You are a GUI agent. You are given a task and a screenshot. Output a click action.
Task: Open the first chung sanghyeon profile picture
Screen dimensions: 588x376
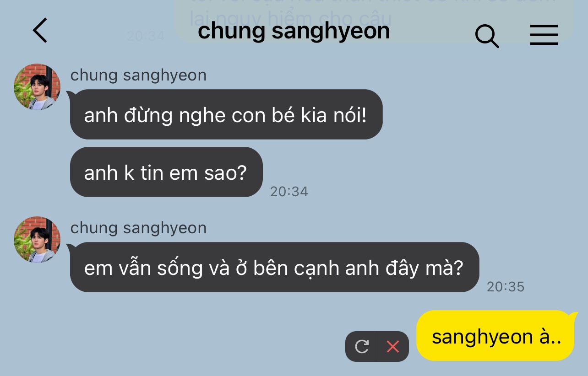[x=37, y=87]
